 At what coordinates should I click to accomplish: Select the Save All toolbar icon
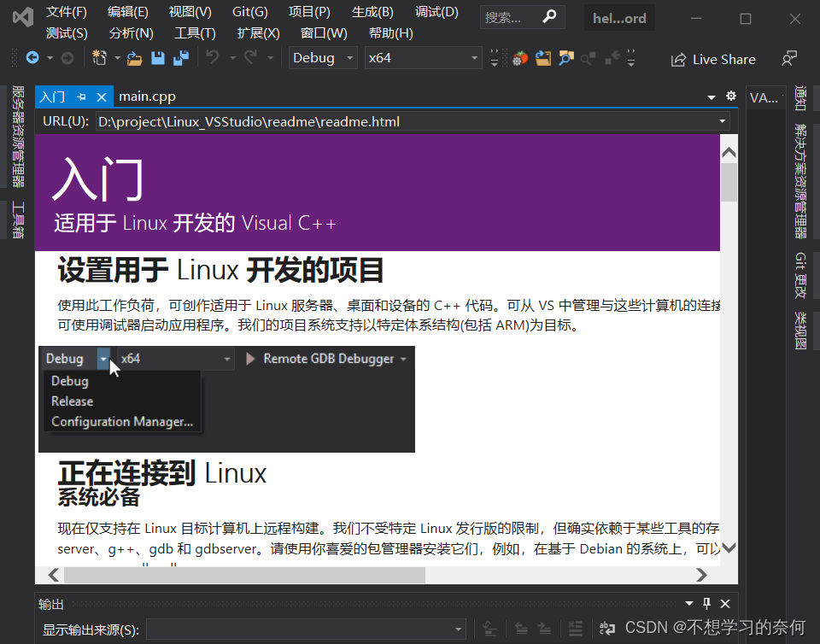click(180, 58)
